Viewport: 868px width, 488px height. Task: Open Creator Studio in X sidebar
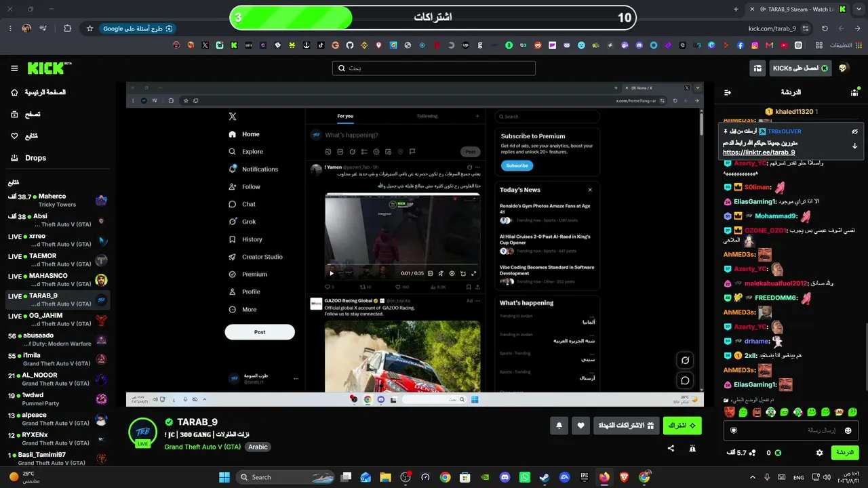coord(256,257)
